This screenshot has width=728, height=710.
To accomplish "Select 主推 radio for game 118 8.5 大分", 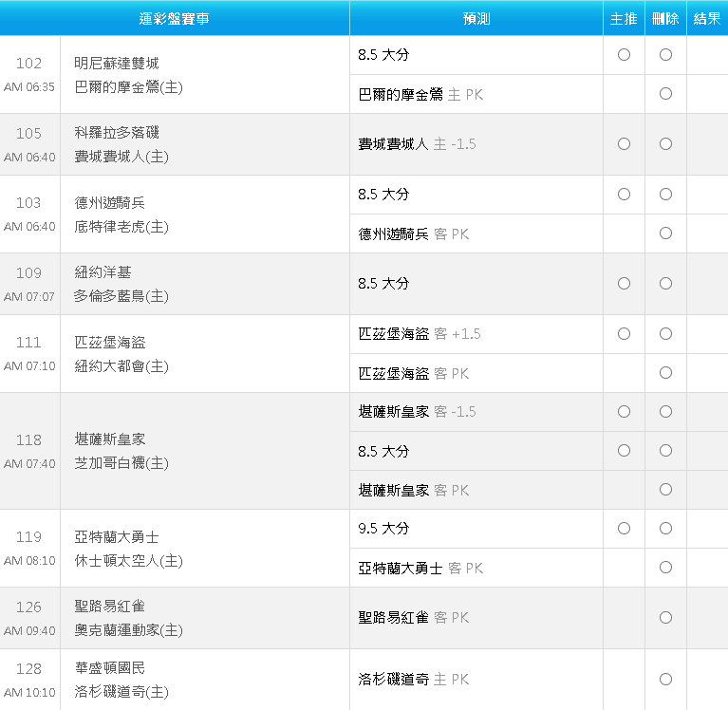I will pos(624,451).
